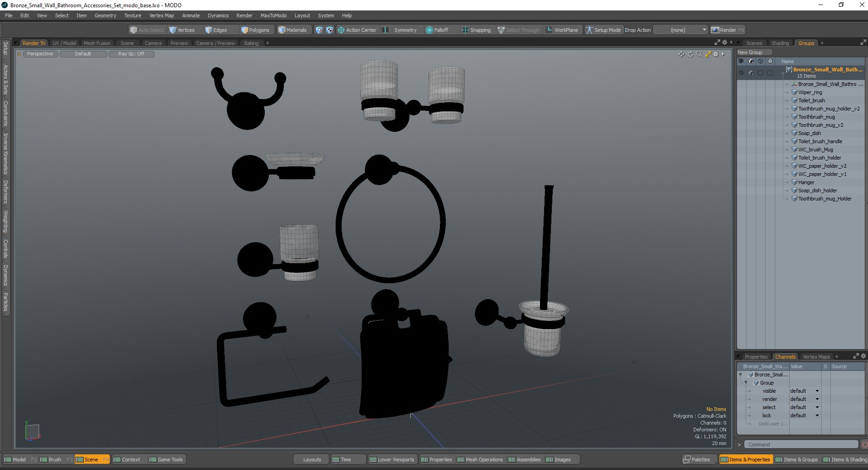Open the lock channel value dropdown
This screenshot has height=470, width=868.
click(804, 415)
